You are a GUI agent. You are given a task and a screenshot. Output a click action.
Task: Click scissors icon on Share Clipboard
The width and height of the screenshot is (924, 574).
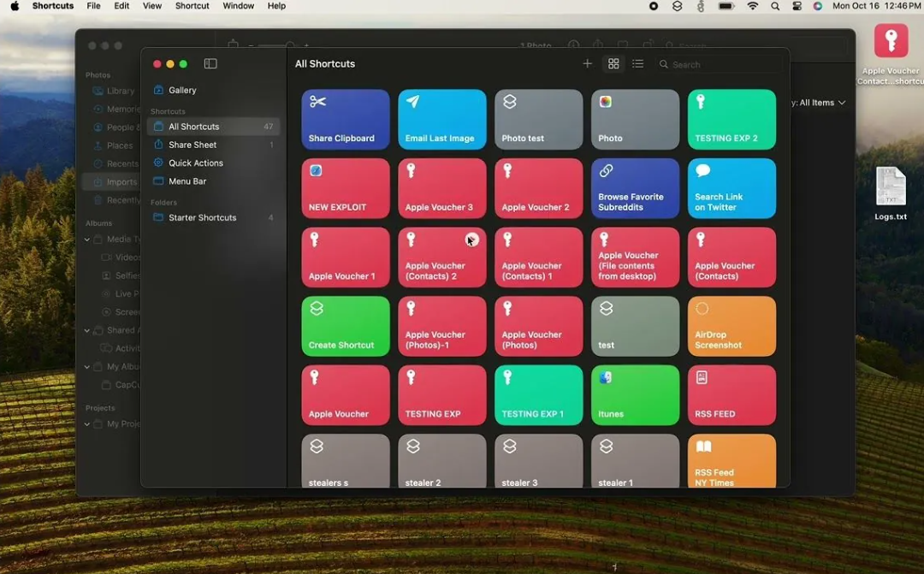click(318, 102)
